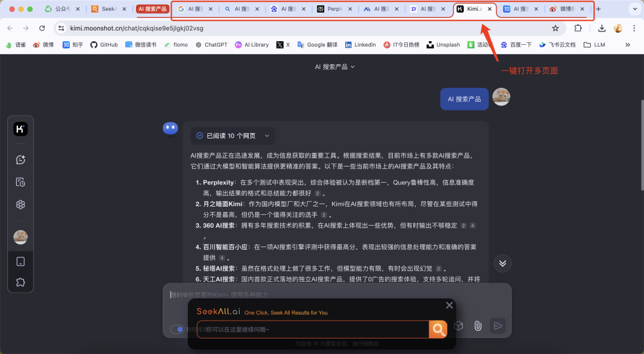Close the Kimi.ai tab

click(x=490, y=8)
